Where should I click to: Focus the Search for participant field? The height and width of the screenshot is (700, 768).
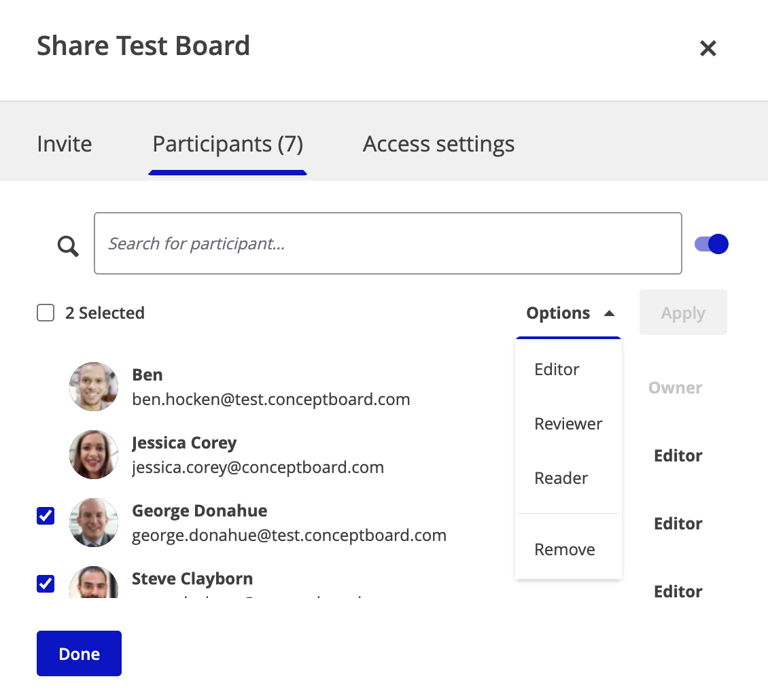tap(387, 243)
